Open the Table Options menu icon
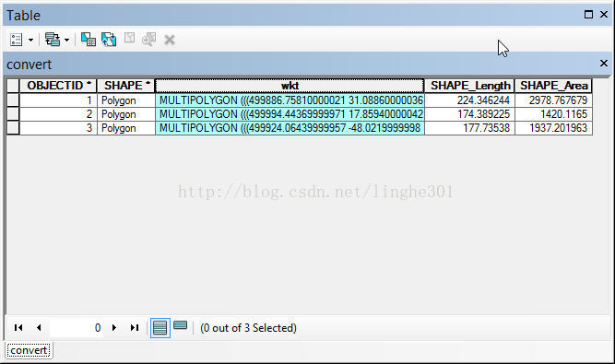Image resolution: width=615 pixels, height=364 pixels. pyautogui.click(x=16, y=40)
